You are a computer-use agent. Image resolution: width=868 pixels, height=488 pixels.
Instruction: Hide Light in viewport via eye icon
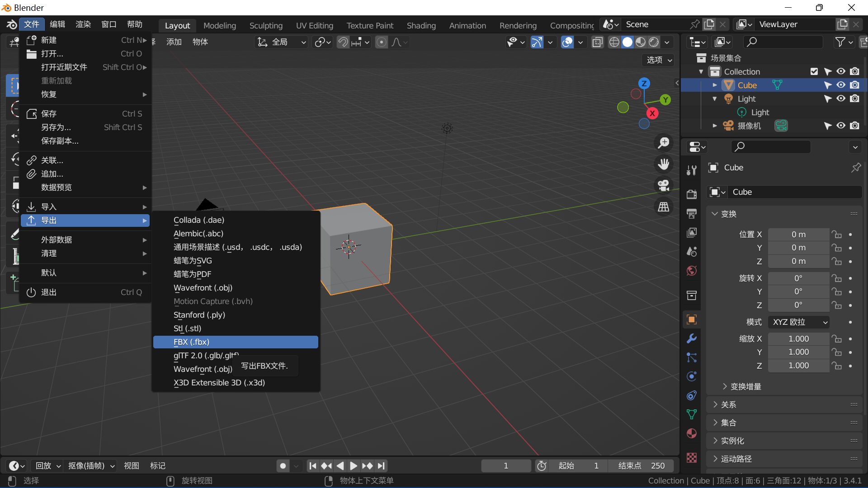[841, 99]
